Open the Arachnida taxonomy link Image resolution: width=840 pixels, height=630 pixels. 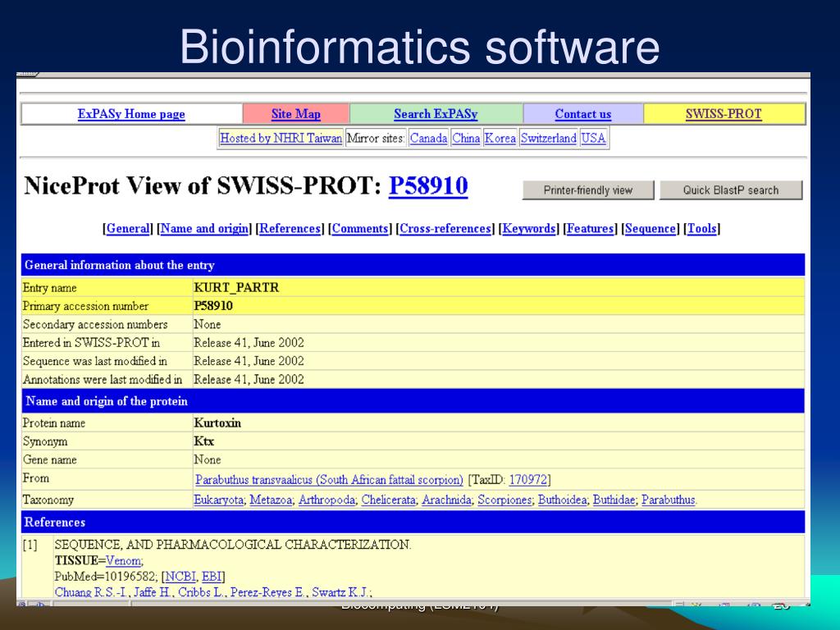pyautogui.click(x=447, y=500)
